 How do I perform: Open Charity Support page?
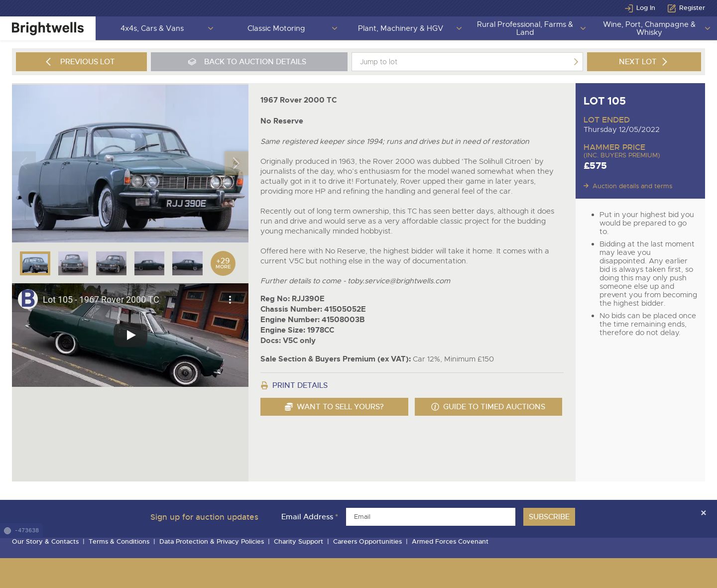coord(298,542)
